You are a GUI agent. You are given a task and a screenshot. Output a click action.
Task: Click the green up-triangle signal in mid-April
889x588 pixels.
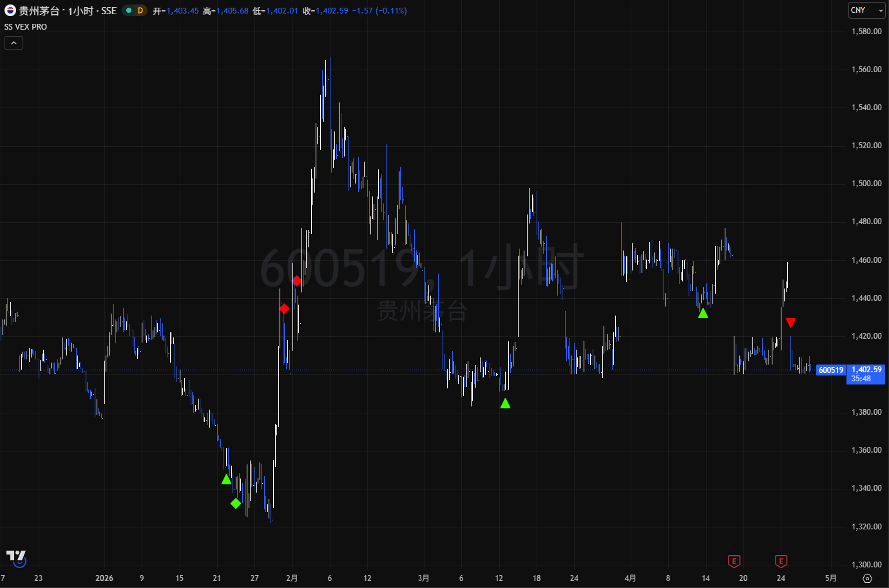tap(703, 313)
